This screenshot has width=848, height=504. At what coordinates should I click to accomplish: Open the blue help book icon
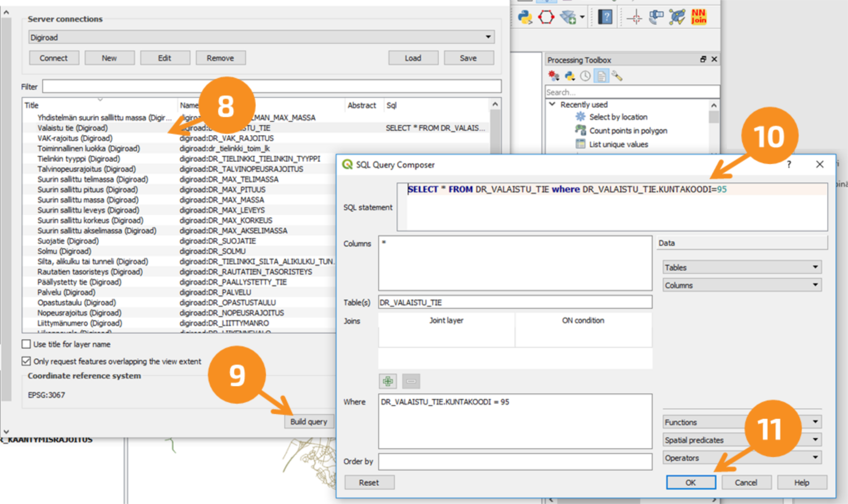pos(605,17)
